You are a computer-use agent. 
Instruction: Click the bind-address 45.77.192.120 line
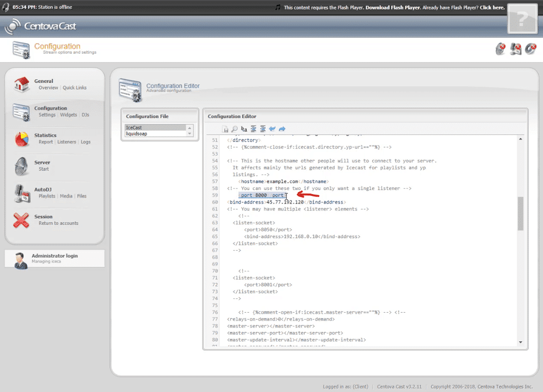click(x=286, y=202)
